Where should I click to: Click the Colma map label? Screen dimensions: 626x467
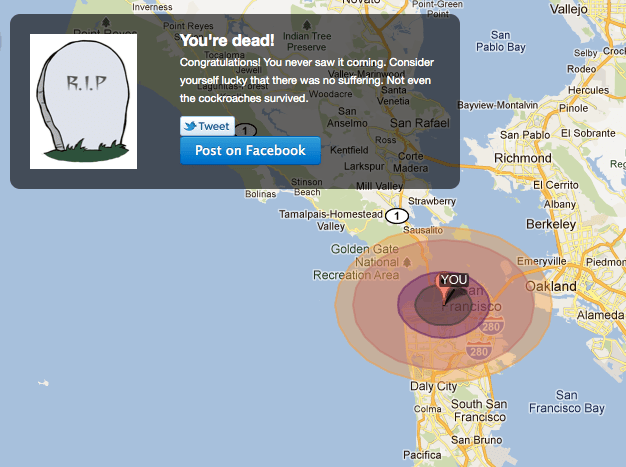[x=428, y=409]
